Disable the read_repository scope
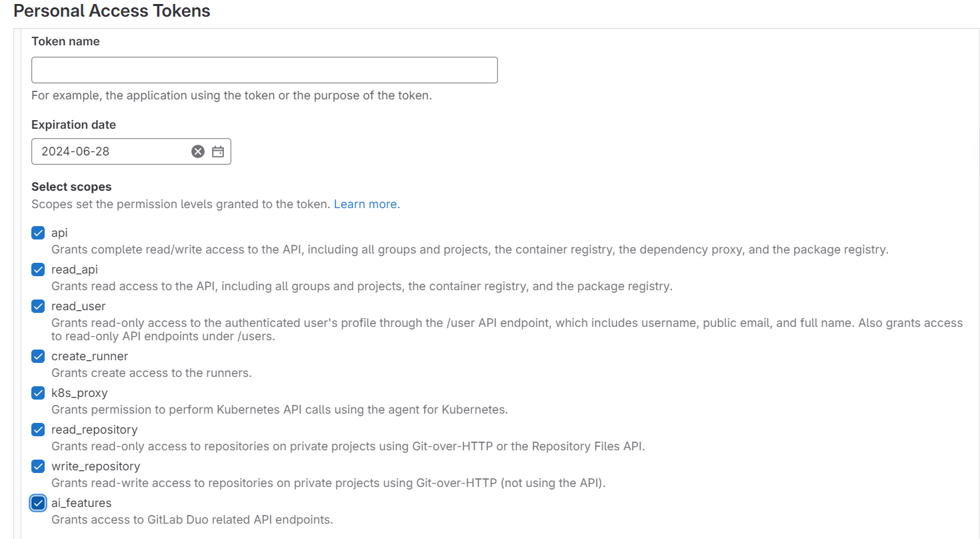980x539 pixels. coord(38,430)
